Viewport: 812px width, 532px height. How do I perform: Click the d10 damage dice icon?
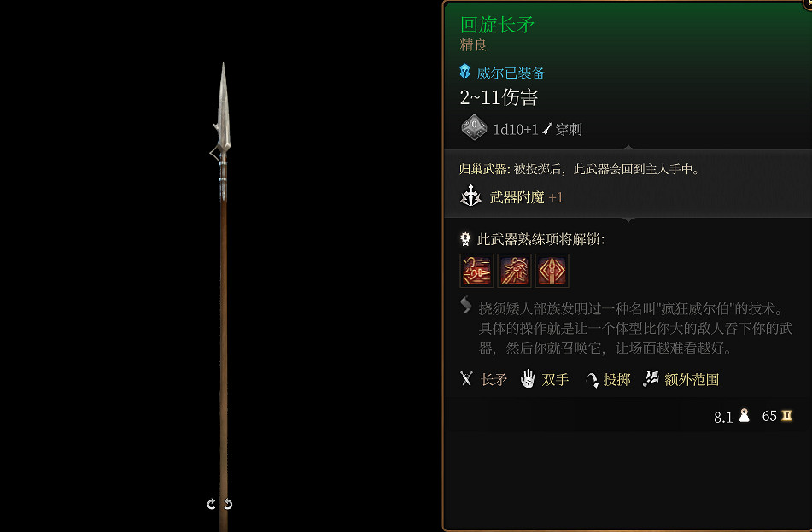coord(474,127)
